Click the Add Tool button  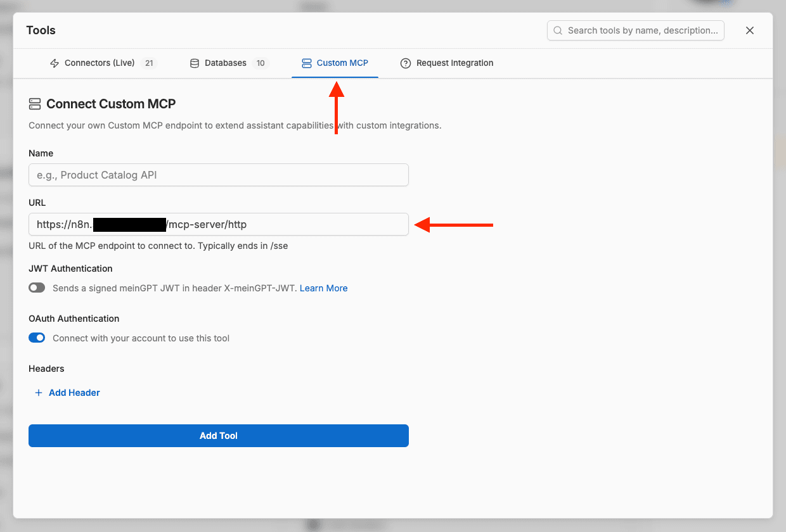point(218,436)
